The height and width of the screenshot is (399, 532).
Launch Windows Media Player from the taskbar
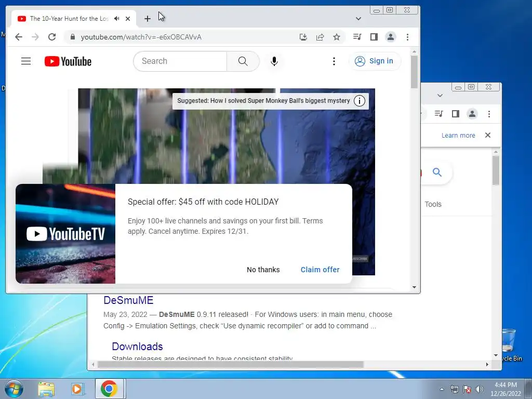pyautogui.click(x=78, y=389)
